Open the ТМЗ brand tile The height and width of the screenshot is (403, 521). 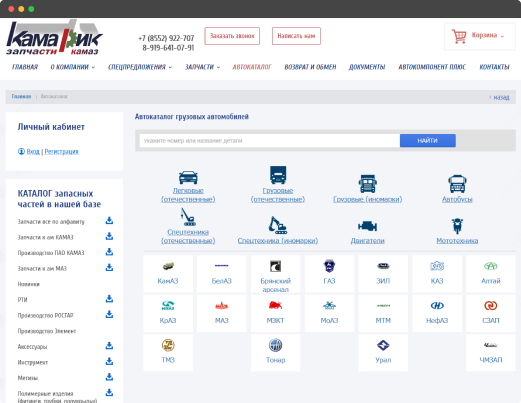168,353
